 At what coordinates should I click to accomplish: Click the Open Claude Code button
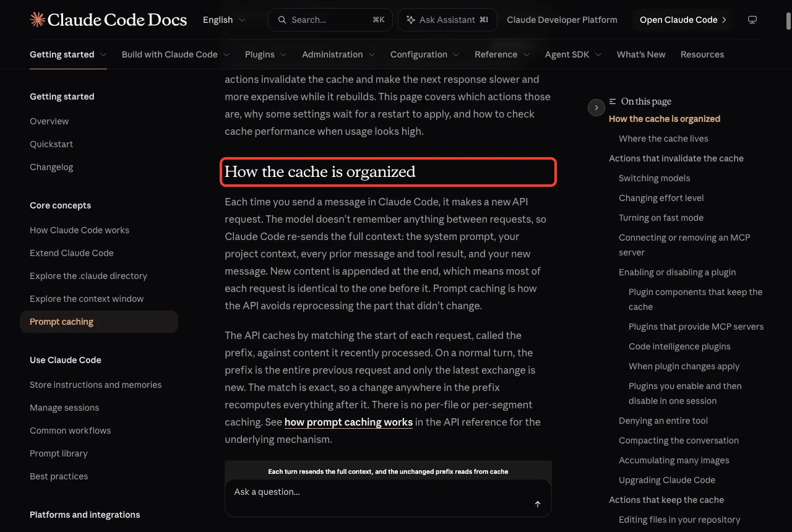tap(683, 20)
